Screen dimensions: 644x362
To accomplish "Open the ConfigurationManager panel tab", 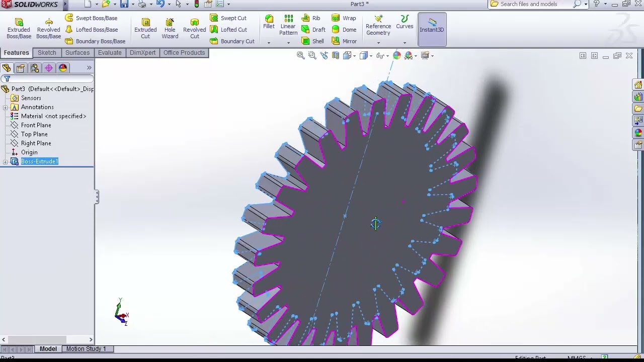I will pos(35,68).
